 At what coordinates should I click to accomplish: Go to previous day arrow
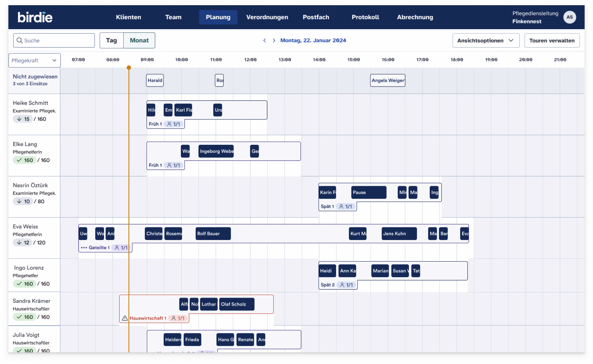point(265,40)
